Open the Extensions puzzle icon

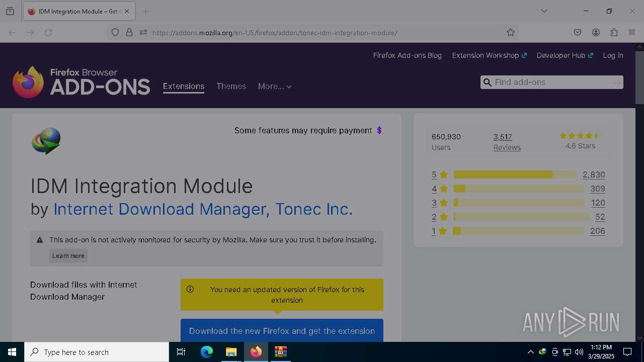(x=614, y=32)
